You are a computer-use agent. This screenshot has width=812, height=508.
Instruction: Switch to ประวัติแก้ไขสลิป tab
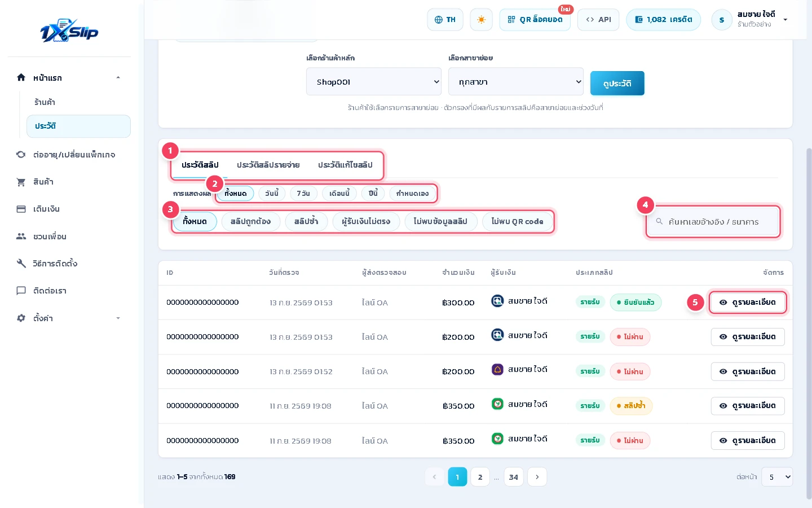[345, 165]
